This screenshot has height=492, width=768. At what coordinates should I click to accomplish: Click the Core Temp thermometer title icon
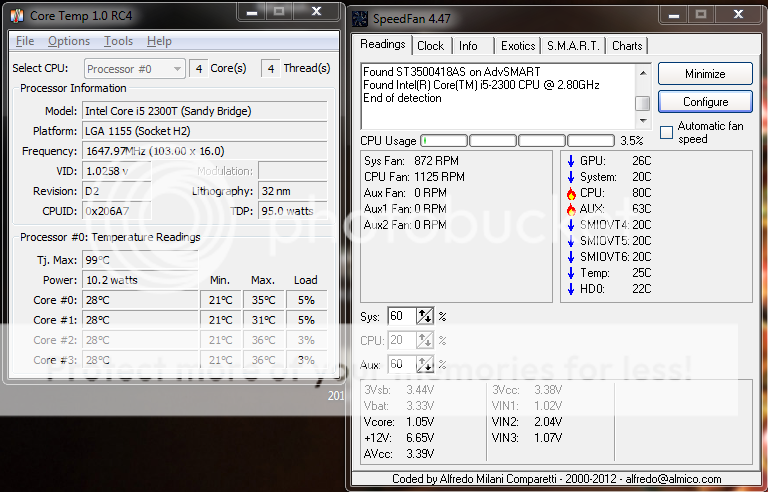[x=17, y=16]
